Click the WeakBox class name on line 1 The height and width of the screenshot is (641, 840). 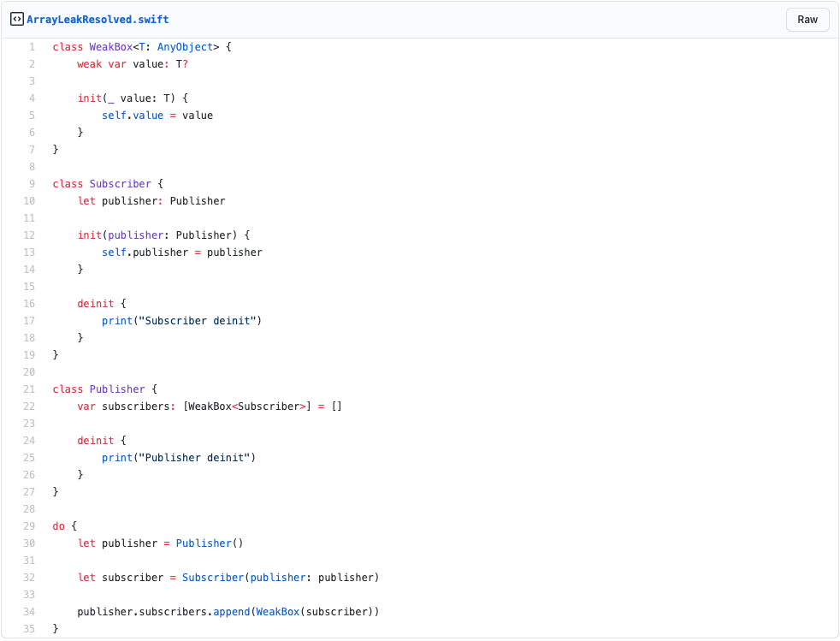tap(111, 47)
